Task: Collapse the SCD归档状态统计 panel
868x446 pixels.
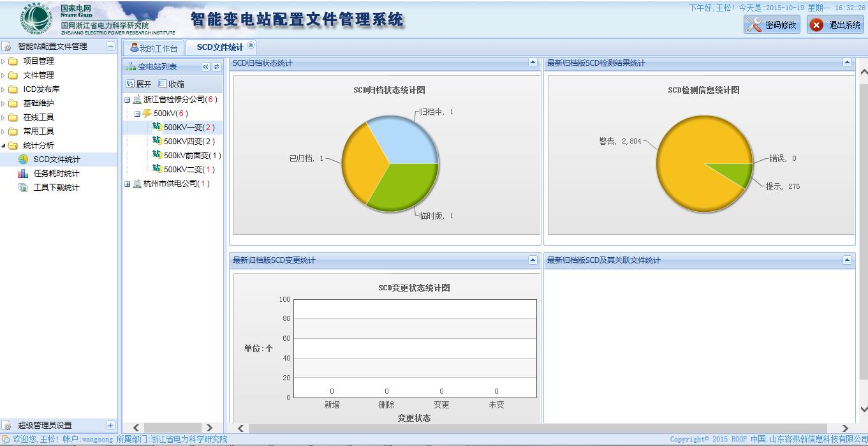Action: pyautogui.click(x=533, y=63)
